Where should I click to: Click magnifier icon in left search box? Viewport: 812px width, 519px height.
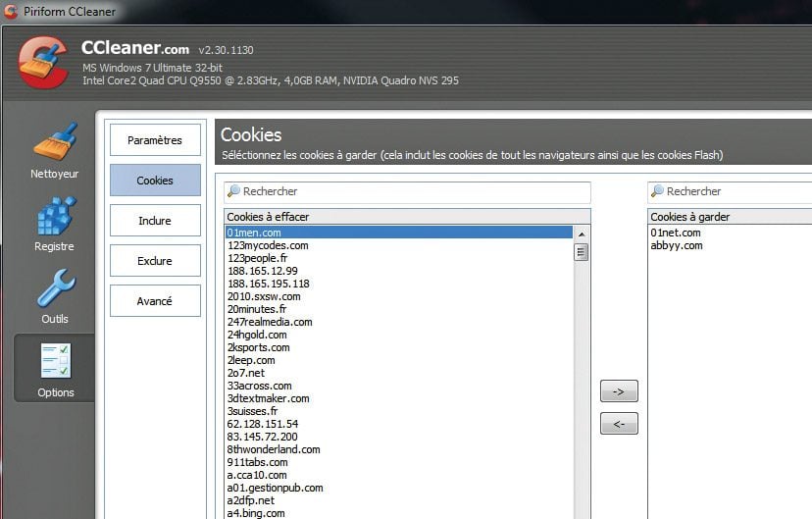[x=233, y=192]
